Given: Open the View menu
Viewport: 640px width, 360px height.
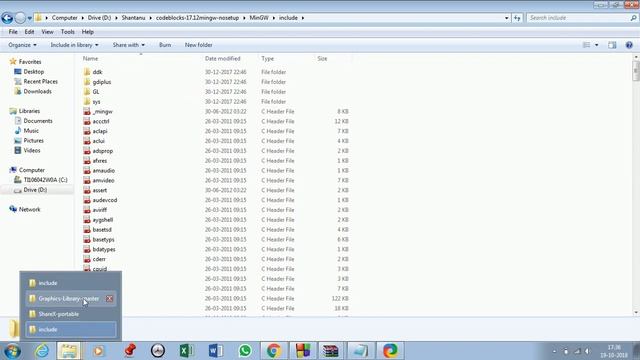Looking at the screenshot, I should [47, 32].
